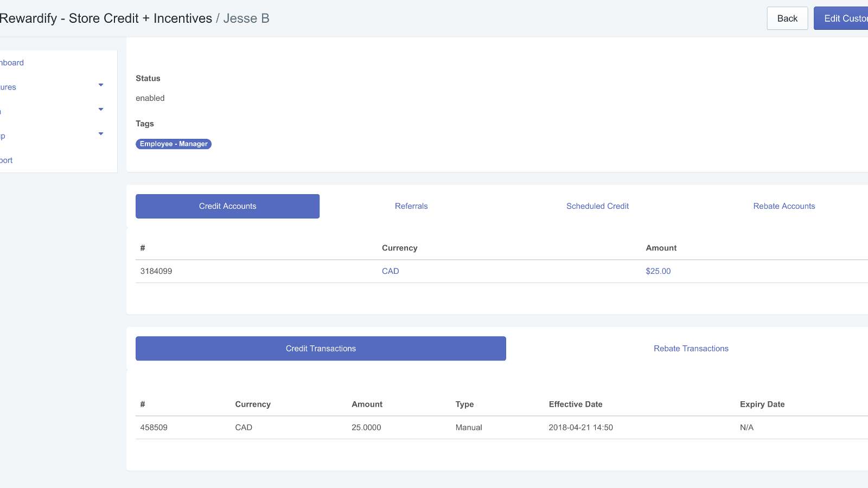Select the Employee - Manager tag badge
The height and width of the screenshot is (488, 868).
pyautogui.click(x=173, y=144)
